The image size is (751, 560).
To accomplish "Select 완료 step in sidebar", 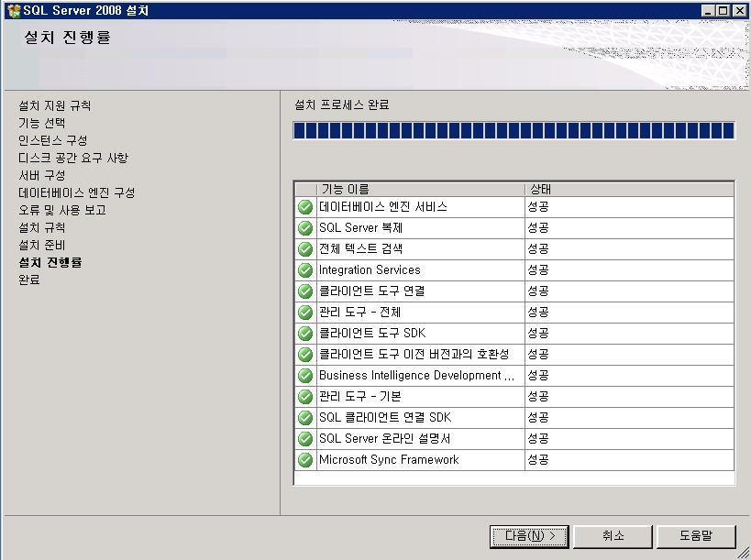I will tap(29, 280).
